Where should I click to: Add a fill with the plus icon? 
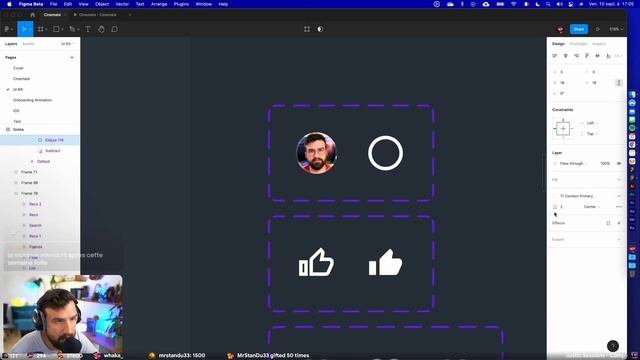pos(619,180)
